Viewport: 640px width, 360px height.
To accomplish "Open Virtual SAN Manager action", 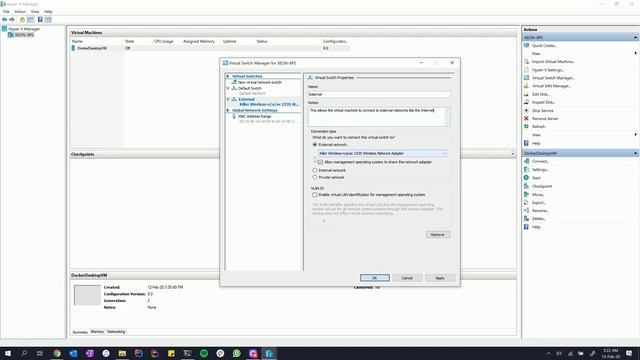I will (551, 86).
